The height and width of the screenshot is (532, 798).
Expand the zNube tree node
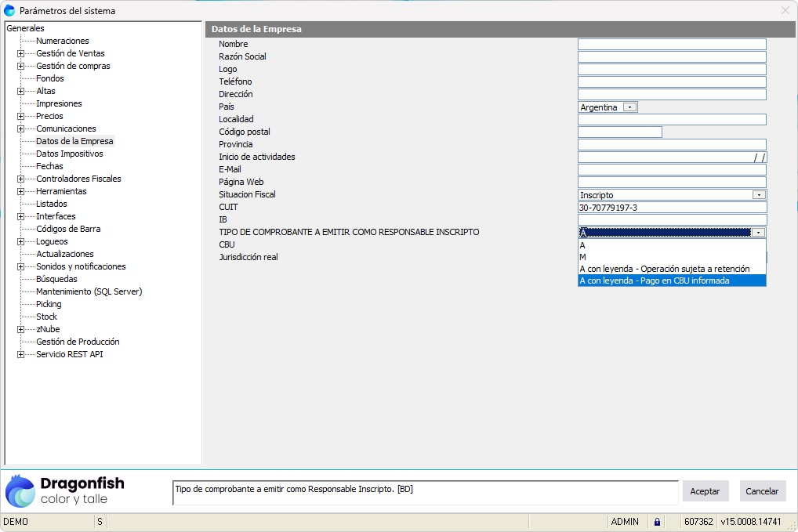[x=21, y=329]
